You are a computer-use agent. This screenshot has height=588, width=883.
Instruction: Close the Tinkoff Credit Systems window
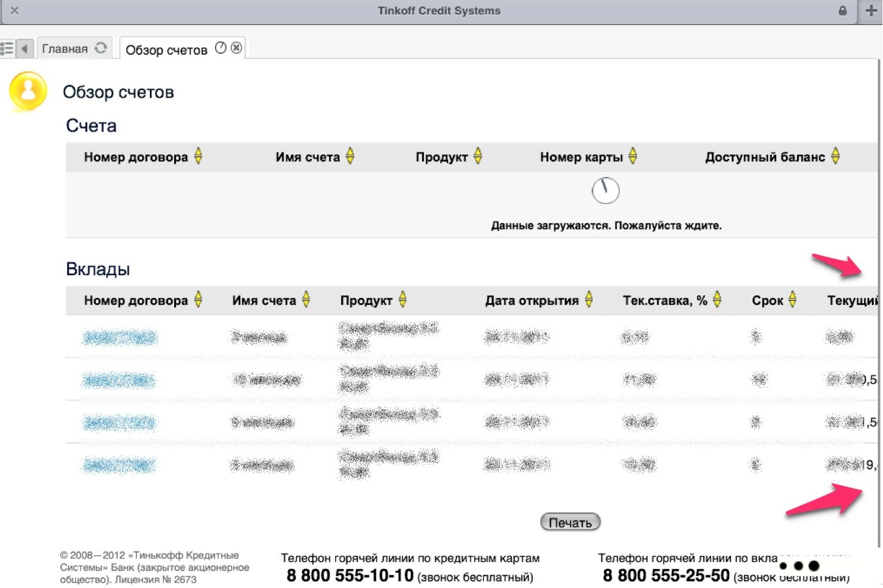[14, 11]
